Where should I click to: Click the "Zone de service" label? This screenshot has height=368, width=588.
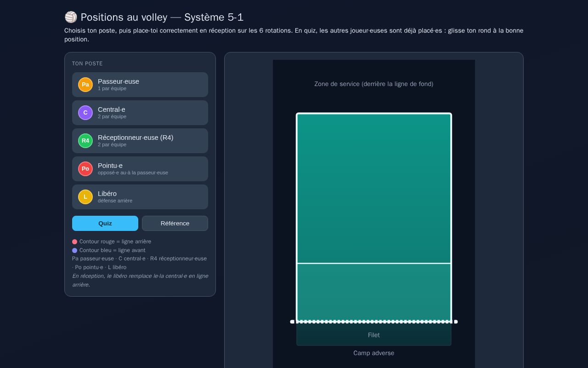(374, 84)
